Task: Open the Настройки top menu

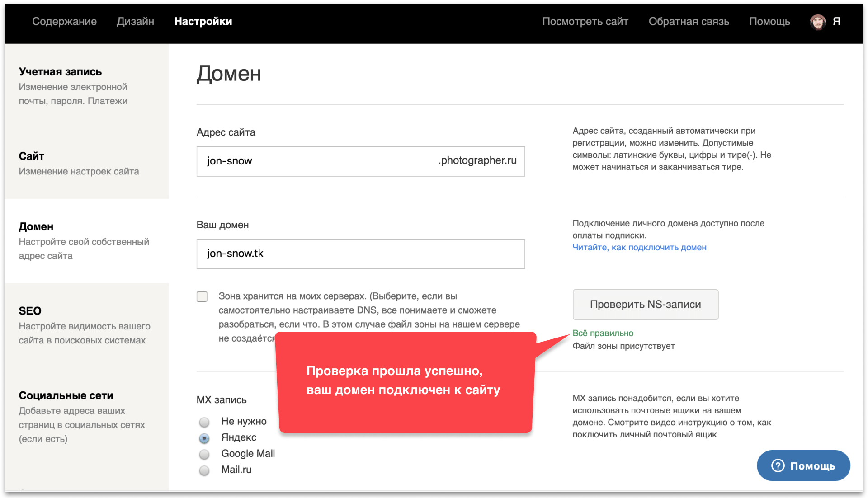Action: [203, 21]
